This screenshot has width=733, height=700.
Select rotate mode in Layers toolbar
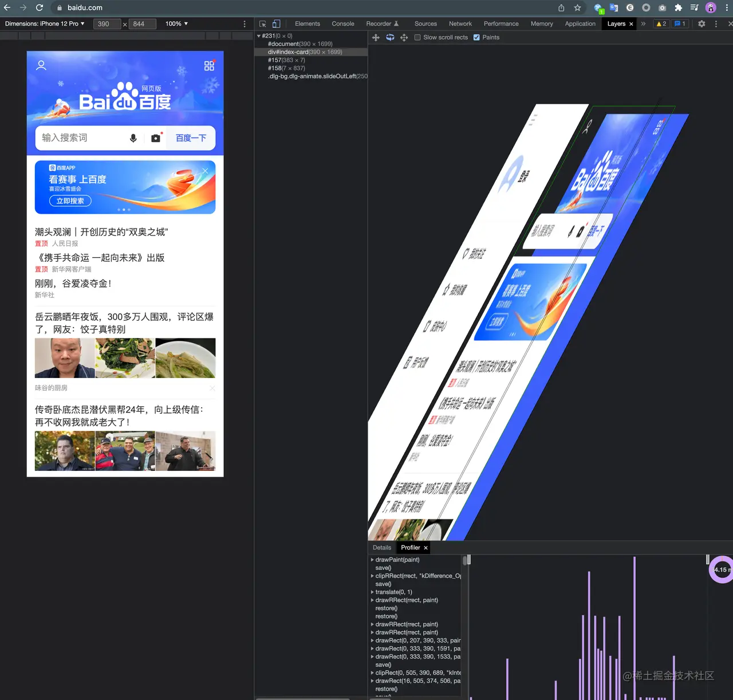tap(390, 37)
